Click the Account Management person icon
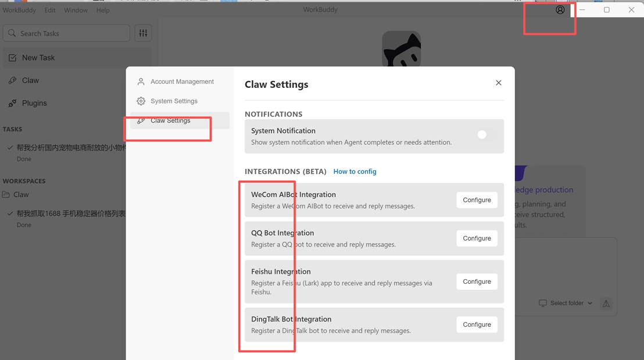The width and height of the screenshot is (644, 360). 141,81
